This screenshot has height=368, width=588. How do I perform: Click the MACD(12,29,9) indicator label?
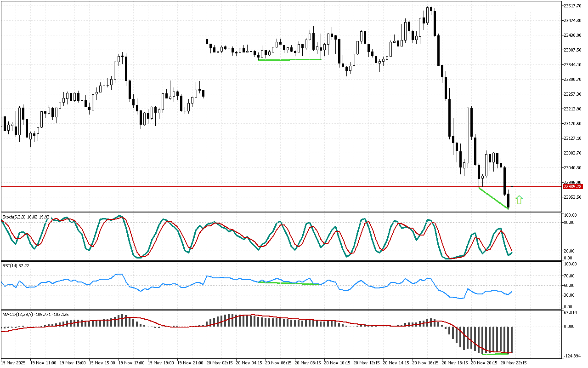click(x=36, y=314)
